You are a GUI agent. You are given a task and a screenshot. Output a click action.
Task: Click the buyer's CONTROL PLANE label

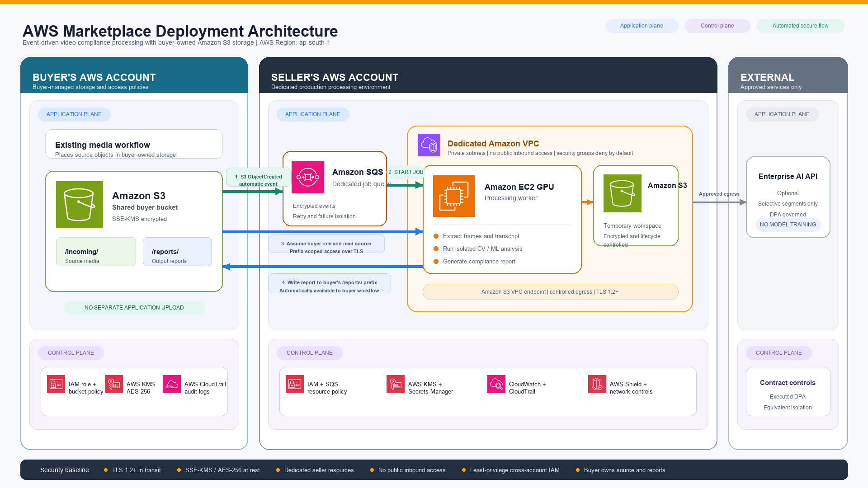71,353
